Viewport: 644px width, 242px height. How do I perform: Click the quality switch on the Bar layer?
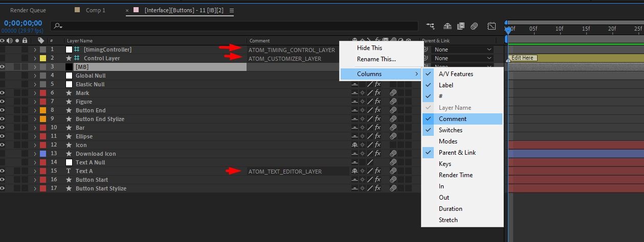coord(370,128)
